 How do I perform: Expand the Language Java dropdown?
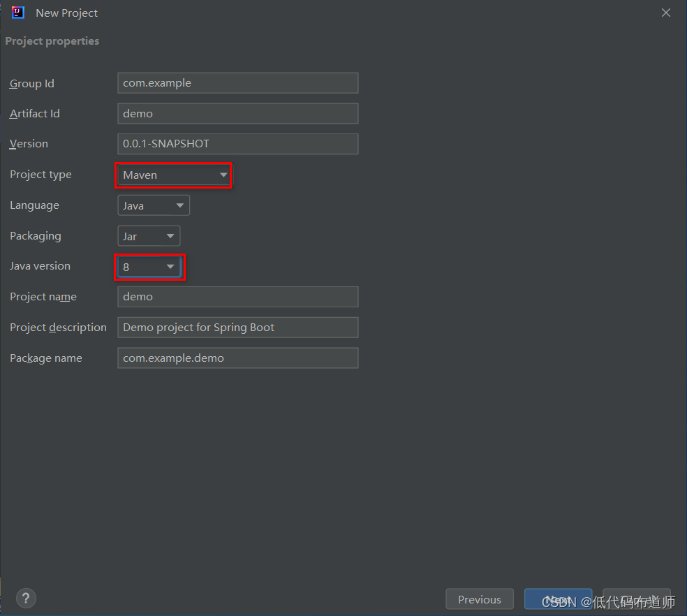pos(154,205)
